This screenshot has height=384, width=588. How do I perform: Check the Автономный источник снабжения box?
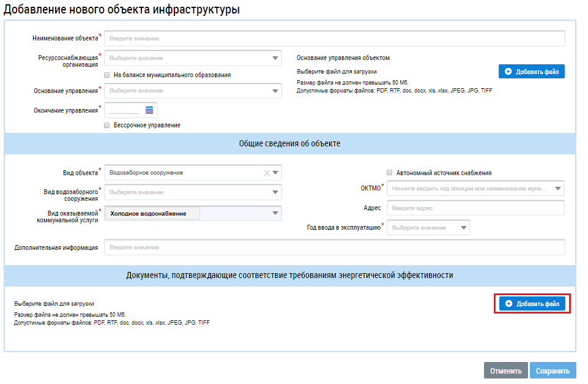389,173
